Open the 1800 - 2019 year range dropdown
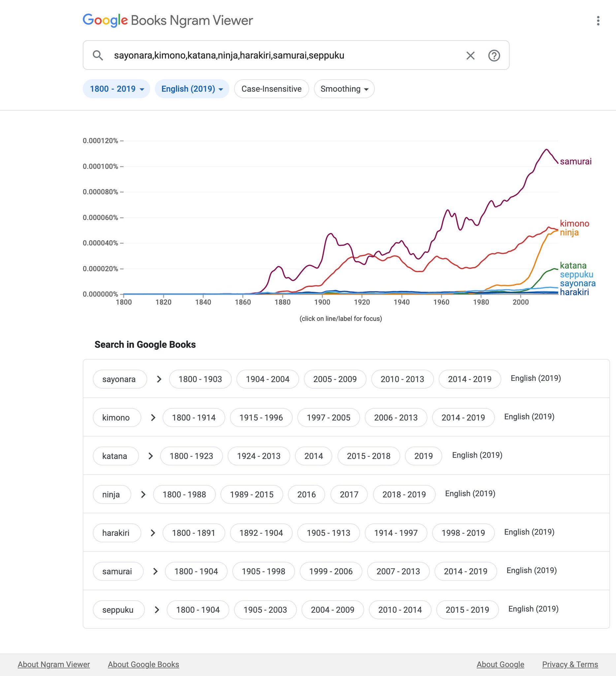 pos(116,89)
